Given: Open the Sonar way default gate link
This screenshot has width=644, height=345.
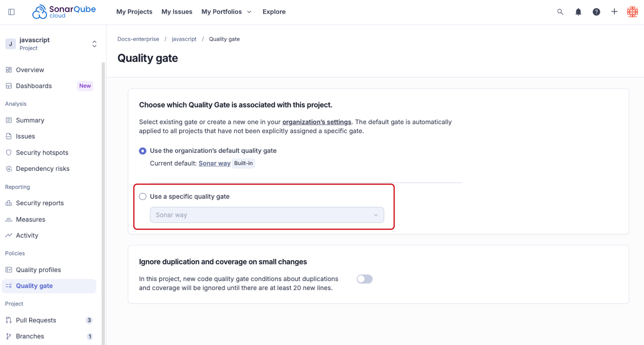Looking at the screenshot, I should point(215,163).
